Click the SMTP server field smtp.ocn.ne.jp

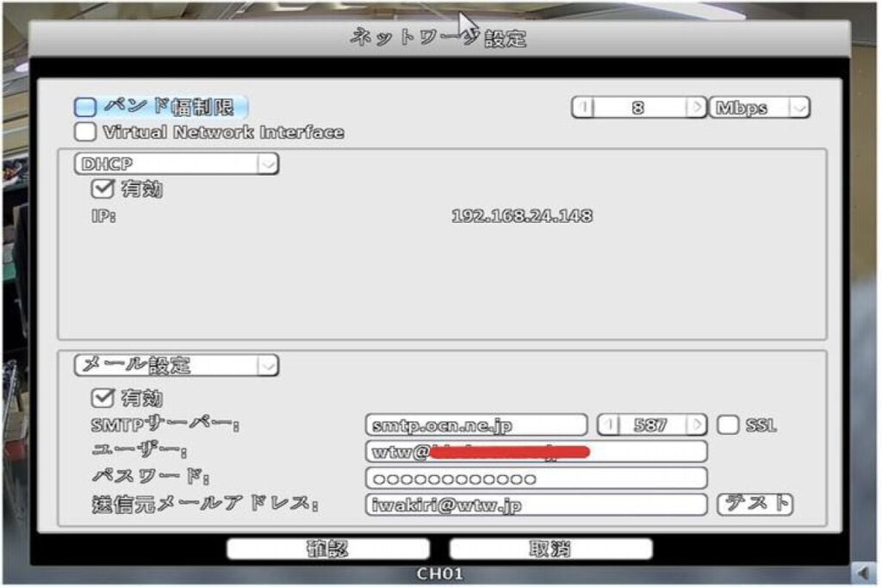476,425
